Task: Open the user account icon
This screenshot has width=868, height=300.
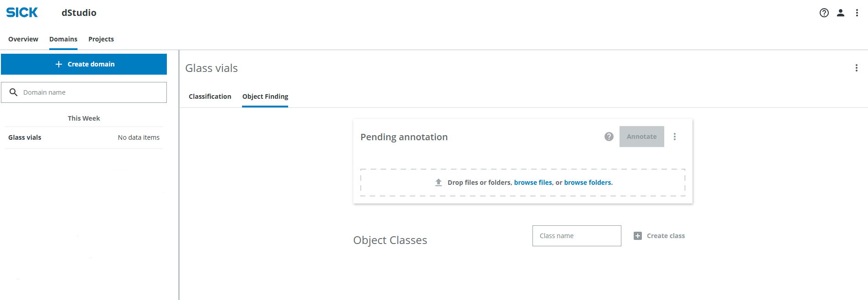Action: pyautogui.click(x=840, y=13)
